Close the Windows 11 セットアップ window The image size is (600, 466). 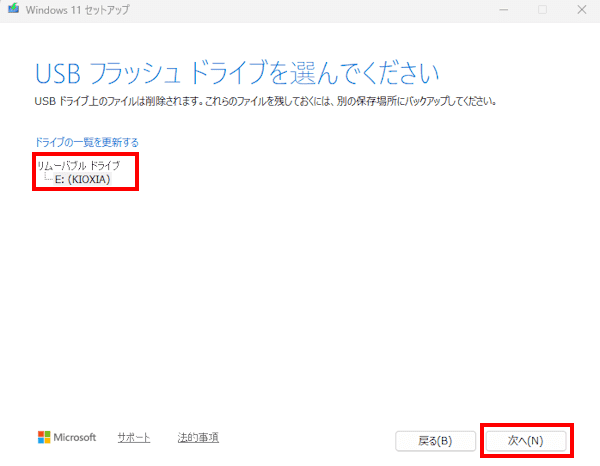coord(582,10)
